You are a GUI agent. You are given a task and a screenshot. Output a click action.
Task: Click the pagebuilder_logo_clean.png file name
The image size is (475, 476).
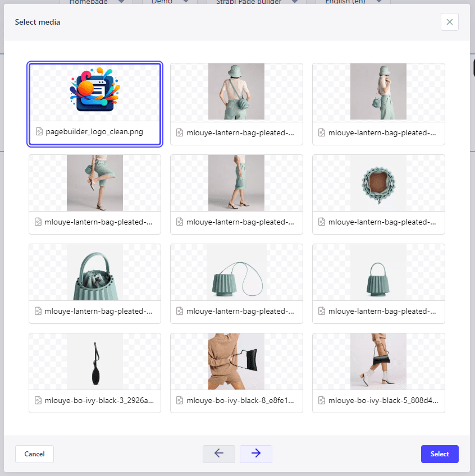94,132
